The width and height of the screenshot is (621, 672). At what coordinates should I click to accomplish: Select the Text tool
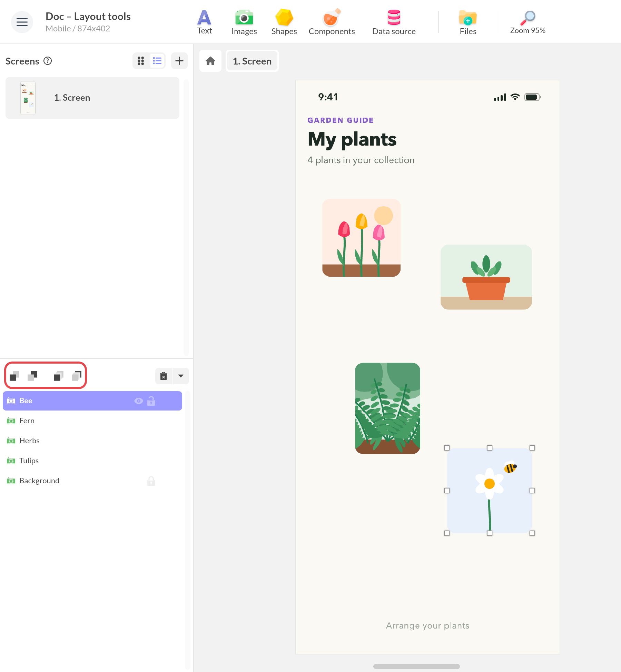(204, 22)
